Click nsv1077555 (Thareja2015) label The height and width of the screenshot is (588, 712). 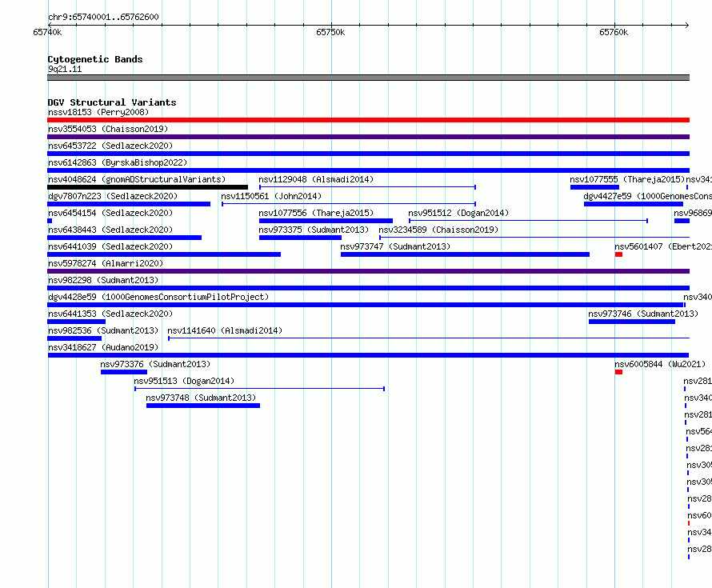(627, 179)
